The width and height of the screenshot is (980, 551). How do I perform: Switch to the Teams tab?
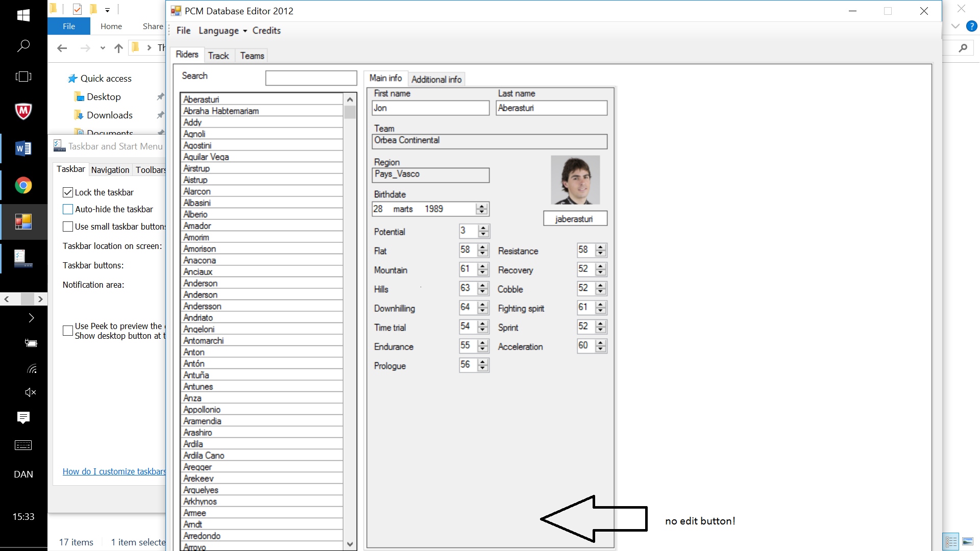[x=252, y=56]
